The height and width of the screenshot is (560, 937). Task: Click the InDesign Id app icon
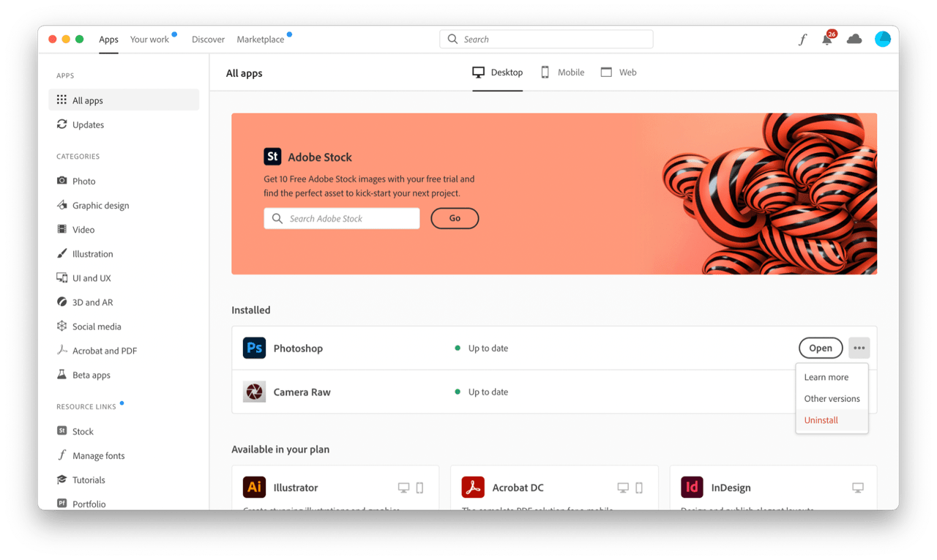click(x=692, y=487)
